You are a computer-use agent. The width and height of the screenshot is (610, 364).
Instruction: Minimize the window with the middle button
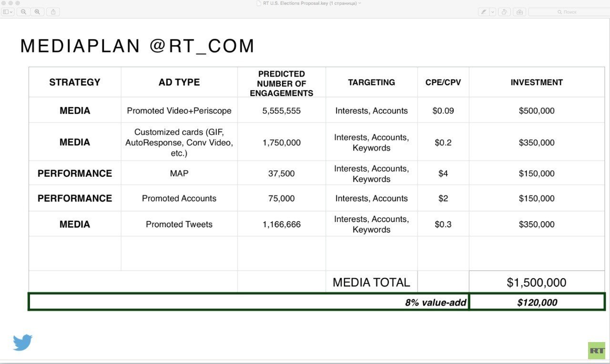coord(11,3)
